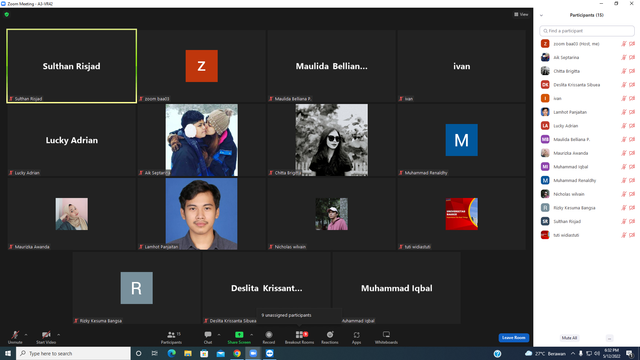640x360 pixels.
Task: Select Aik Septarina in participants list
Action: [587, 58]
